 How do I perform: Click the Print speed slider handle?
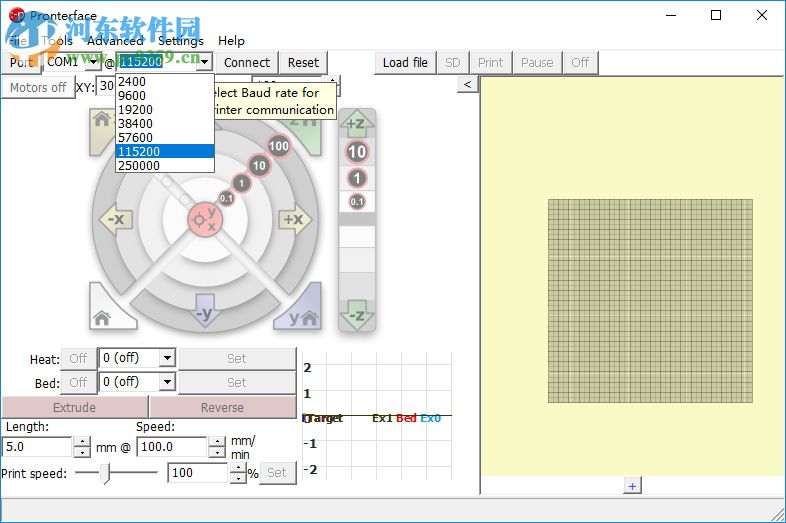coord(104,473)
